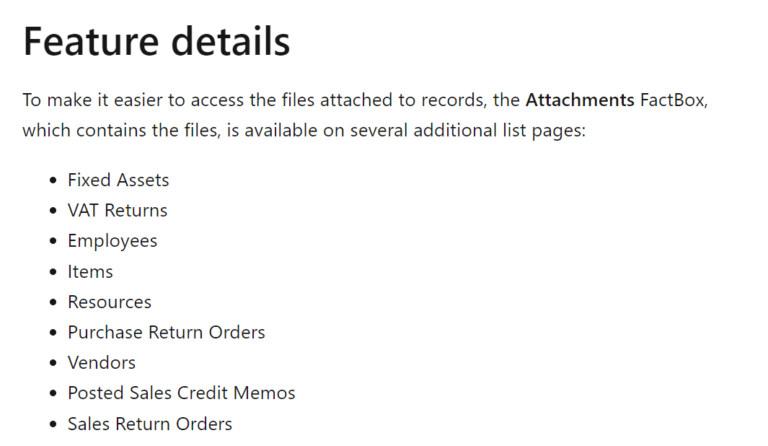Click the paragraph's opening "To make it easier" text
The height and width of the screenshot is (446, 768).
click(x=86, y=100)
